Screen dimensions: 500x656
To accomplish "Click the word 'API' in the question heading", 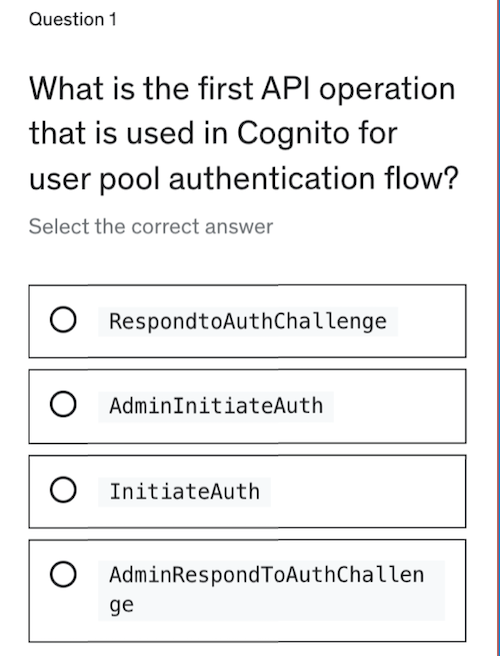I will (x=285, y=89).
